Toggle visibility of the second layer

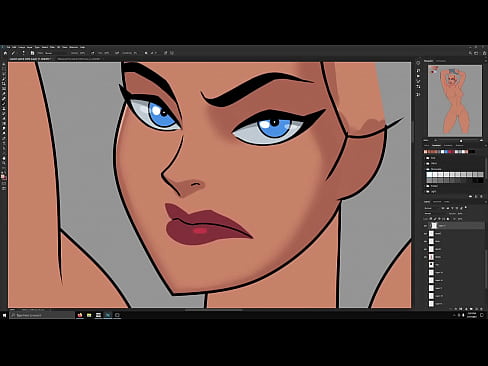[426, 234]
